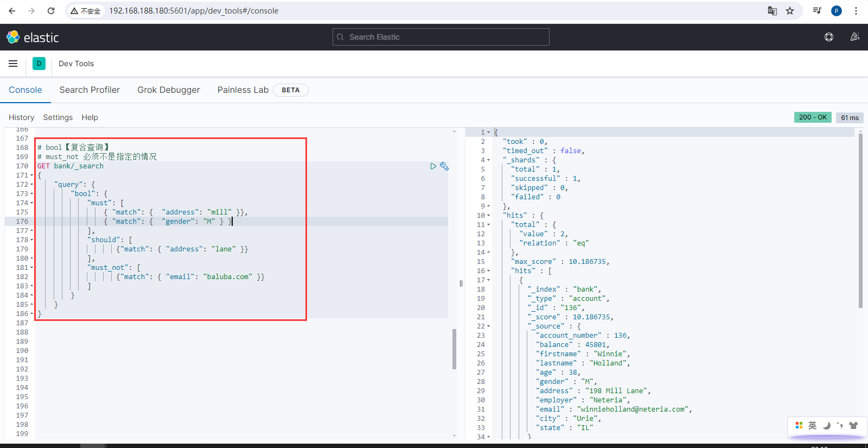Click the "email": "baluba.com" line
This screenshot has height=448, width=868.
pos(190,277)
